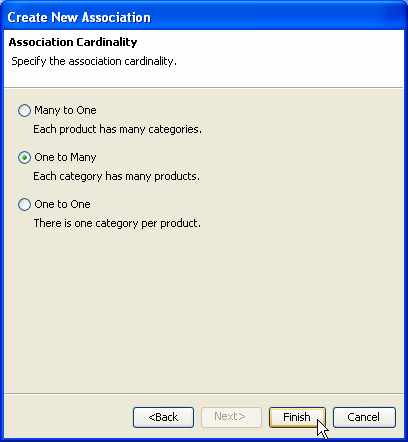Click 'Specify the association cardinality.' instruction text
The width and height of the screenshot is (408, 442).
tap(94, 61)
